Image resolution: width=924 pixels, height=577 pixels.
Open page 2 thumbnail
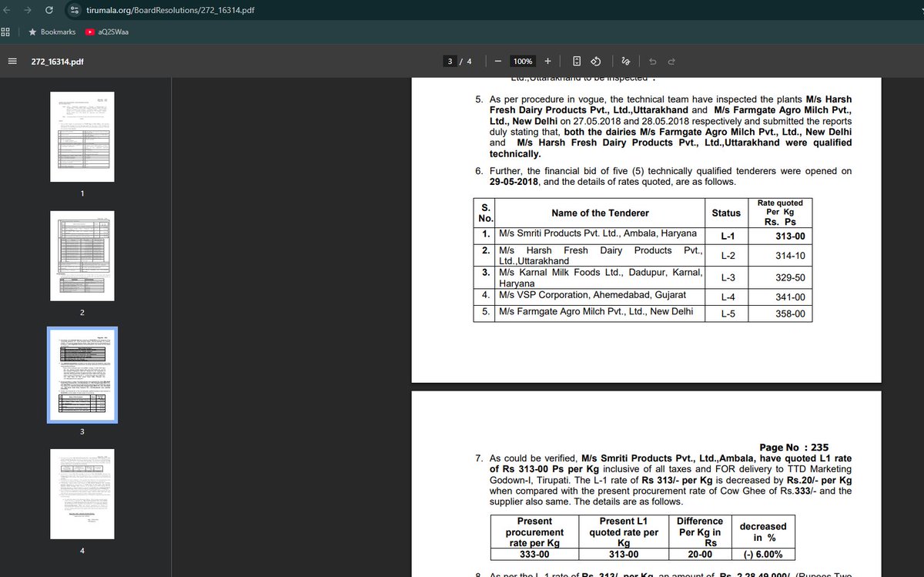pos(82,256)
